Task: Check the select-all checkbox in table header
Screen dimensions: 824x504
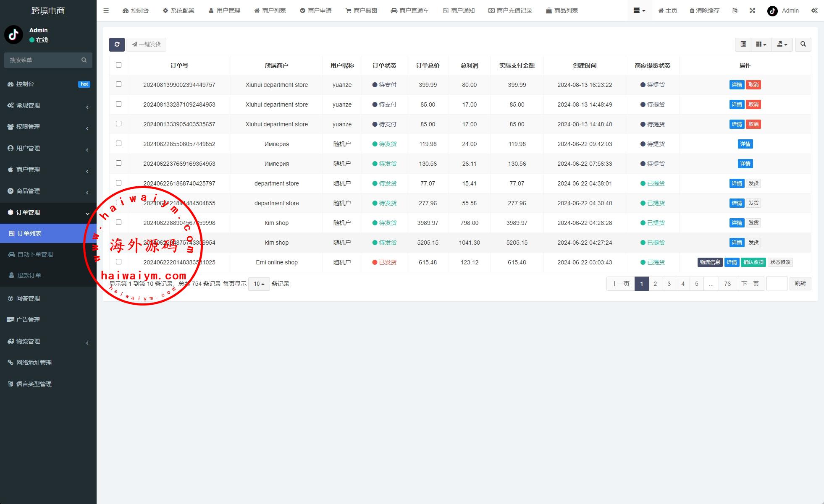Action: point(118,65)
